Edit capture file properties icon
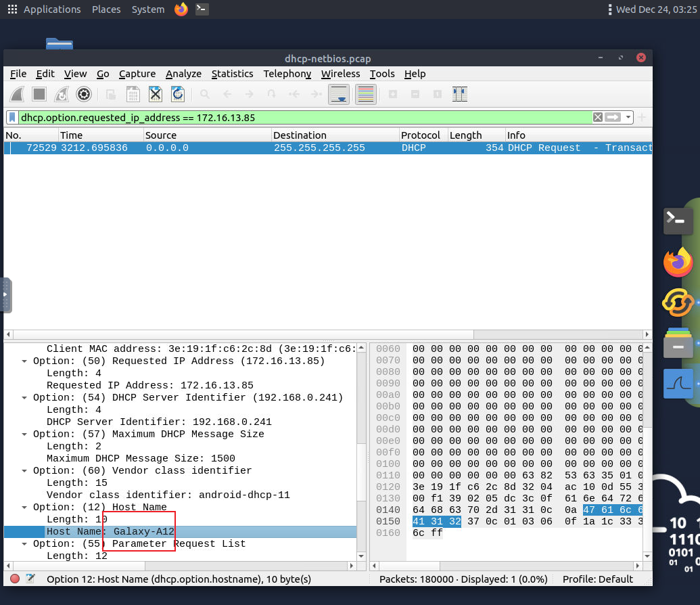 click(x=30, y=579)
